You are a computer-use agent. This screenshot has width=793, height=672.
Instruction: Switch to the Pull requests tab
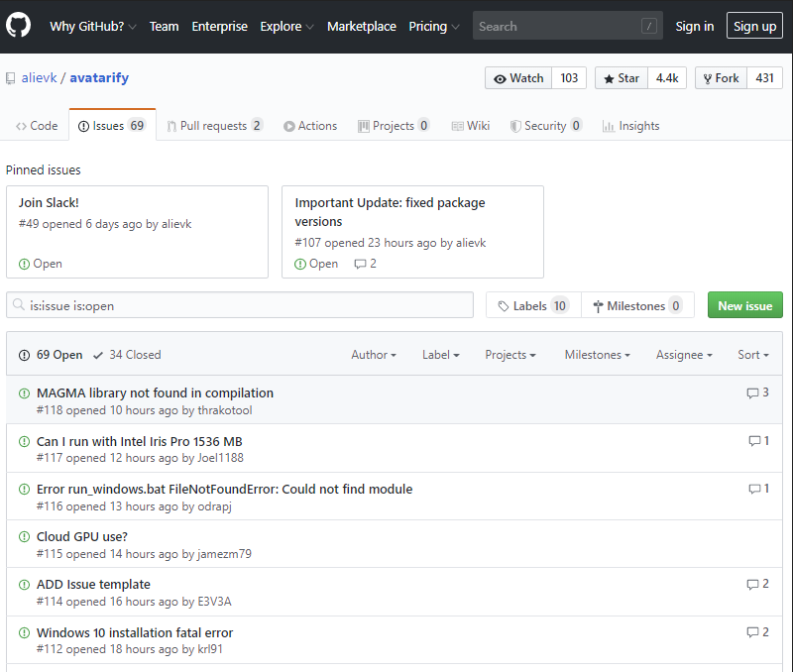(x=214, y=126)
